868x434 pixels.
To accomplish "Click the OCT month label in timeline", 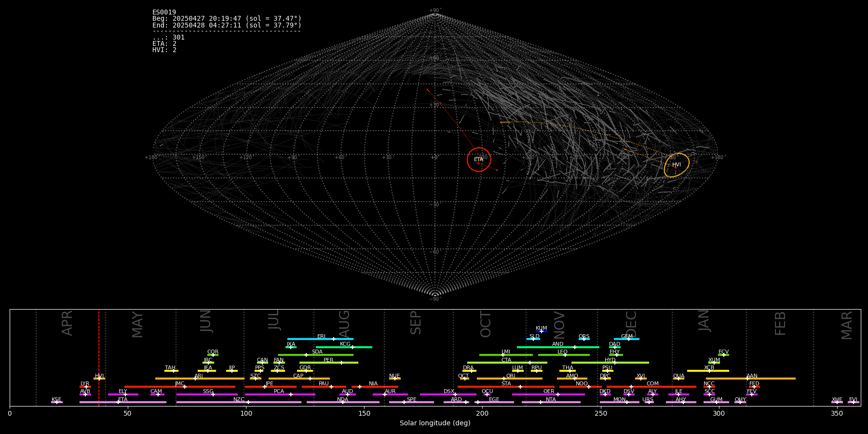I will tap(486, 324).
